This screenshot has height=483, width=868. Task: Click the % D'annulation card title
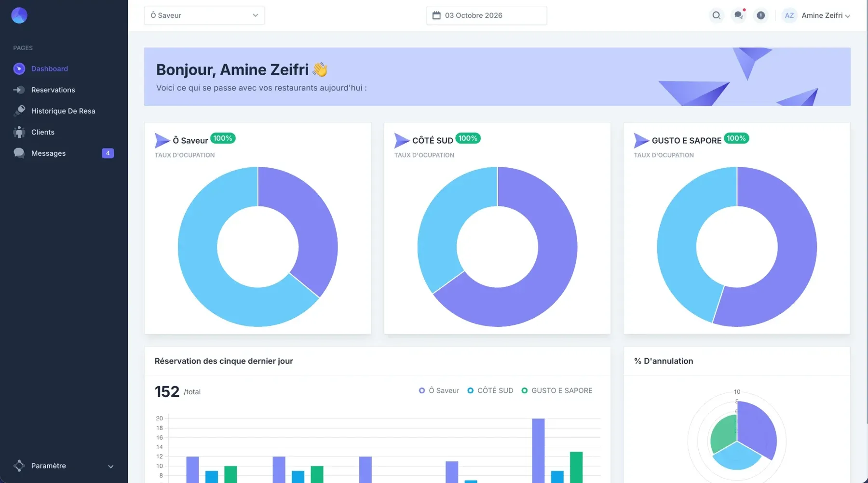point(664,361)
